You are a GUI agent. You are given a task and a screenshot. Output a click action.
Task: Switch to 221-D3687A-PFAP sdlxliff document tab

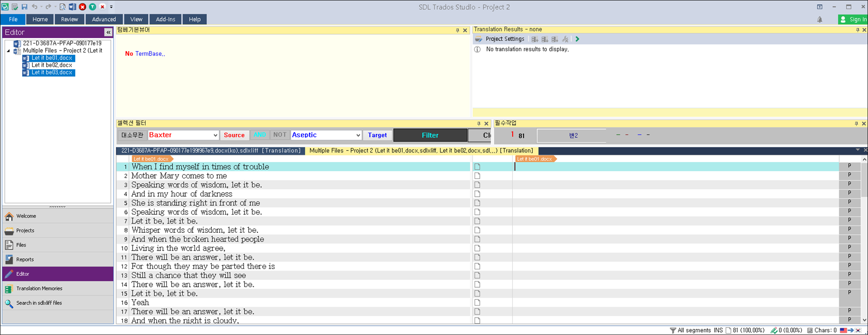coord(211,151)
